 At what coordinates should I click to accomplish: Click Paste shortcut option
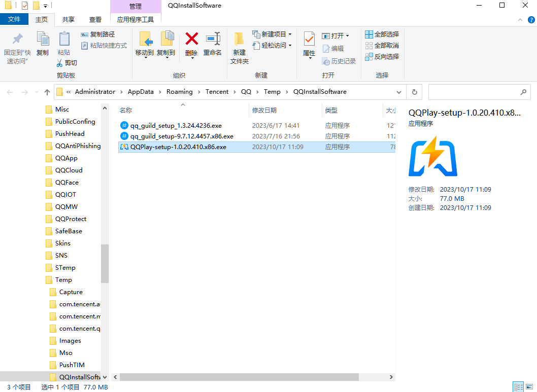pyautogui.click(x=104, y=46)
